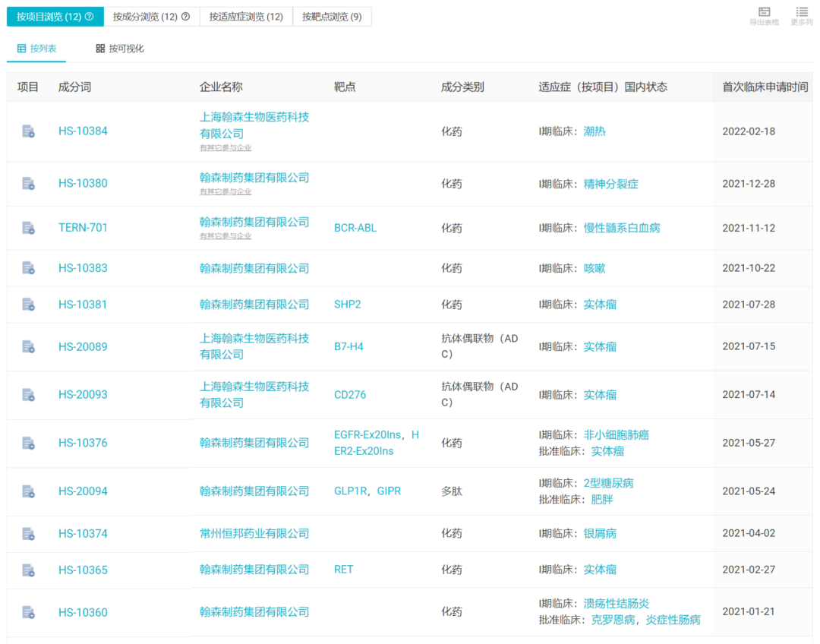Click the 潮热 indication link

(594, 131)
